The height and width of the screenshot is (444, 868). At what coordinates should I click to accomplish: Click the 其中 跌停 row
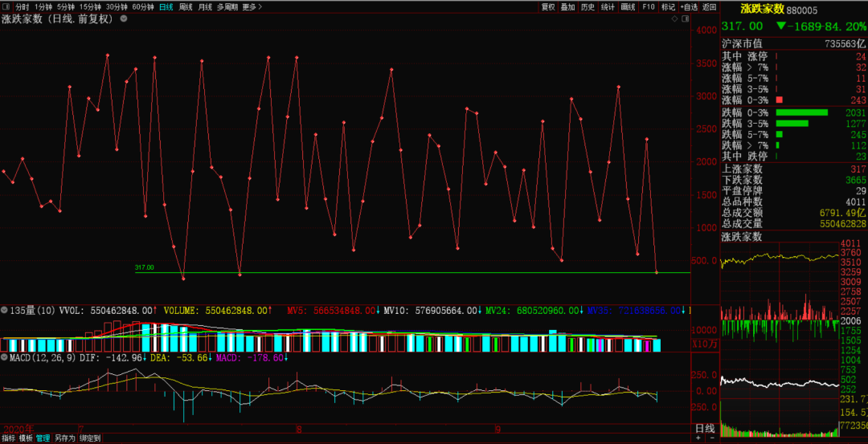[794, 157]
